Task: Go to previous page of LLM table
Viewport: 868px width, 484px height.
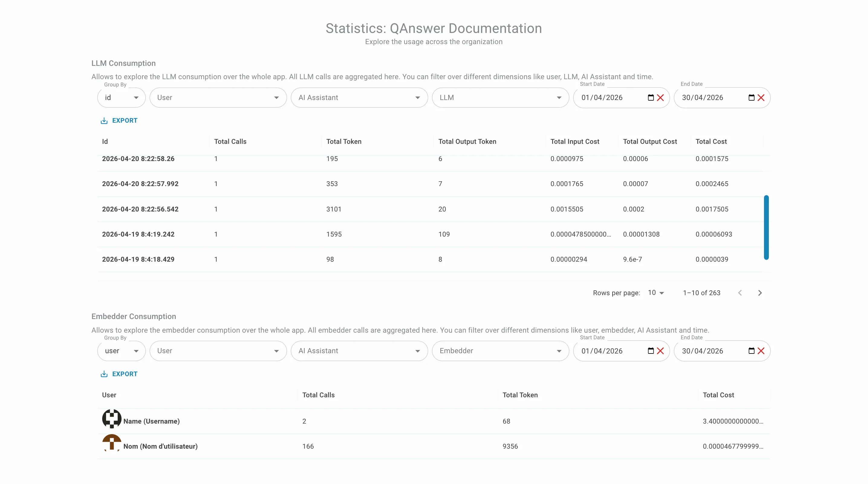Action: pos(740,293)
